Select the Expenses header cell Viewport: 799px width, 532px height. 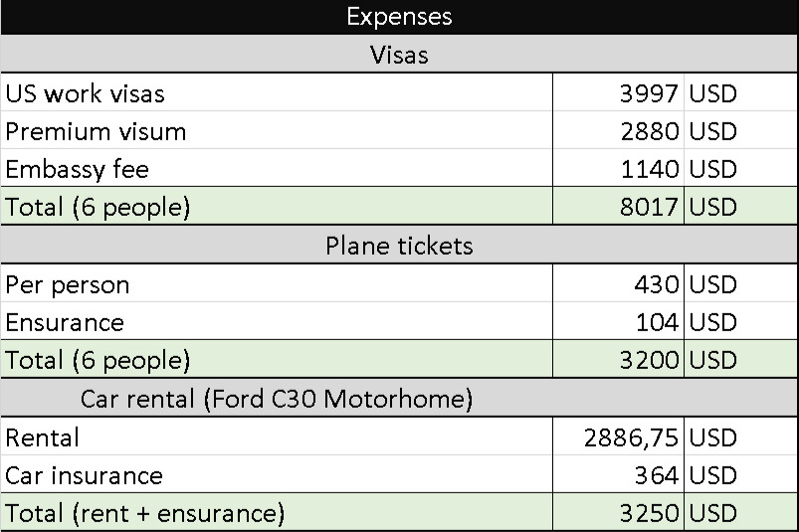(400, 17)
